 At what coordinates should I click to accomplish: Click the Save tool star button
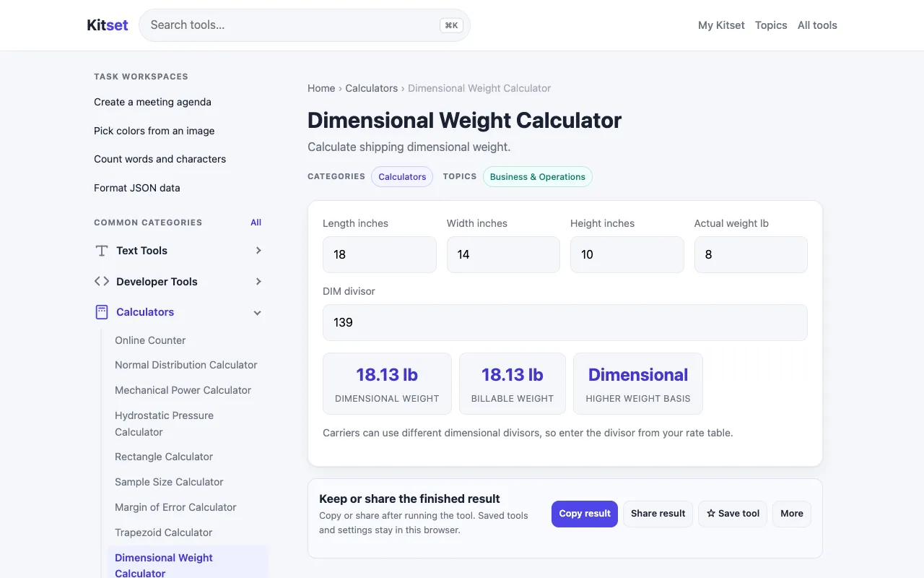(x=733, y=514)
